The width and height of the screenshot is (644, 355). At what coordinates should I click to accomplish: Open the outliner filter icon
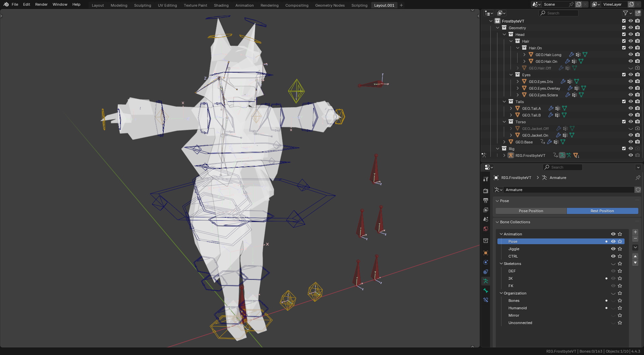click(x=626, y=13)
